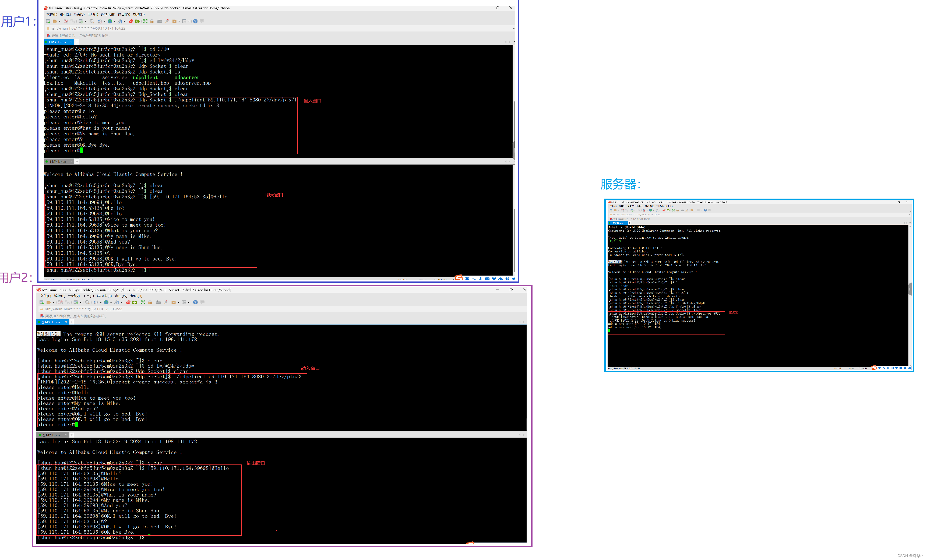927x560 pixels.
Task: Open 窗口(W) menu in User 1 window
Action: coord(124,15)
